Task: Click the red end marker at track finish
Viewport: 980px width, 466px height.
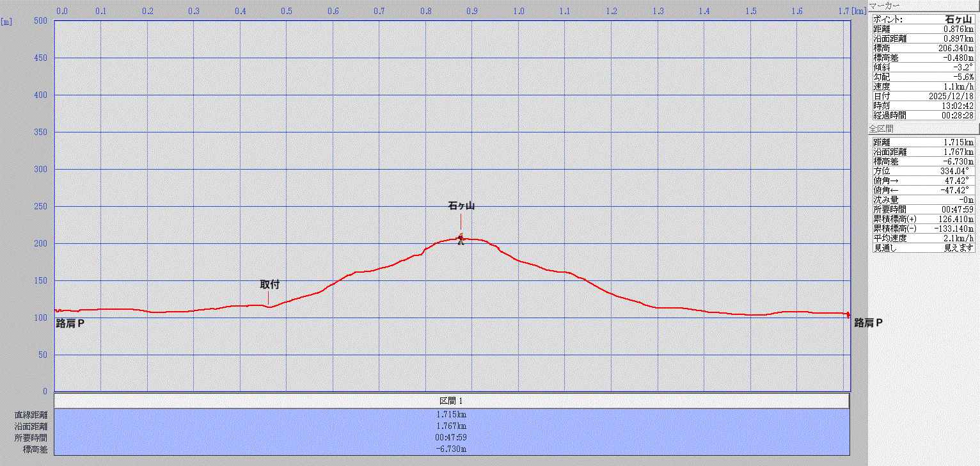Action: [x=848, y=315]
